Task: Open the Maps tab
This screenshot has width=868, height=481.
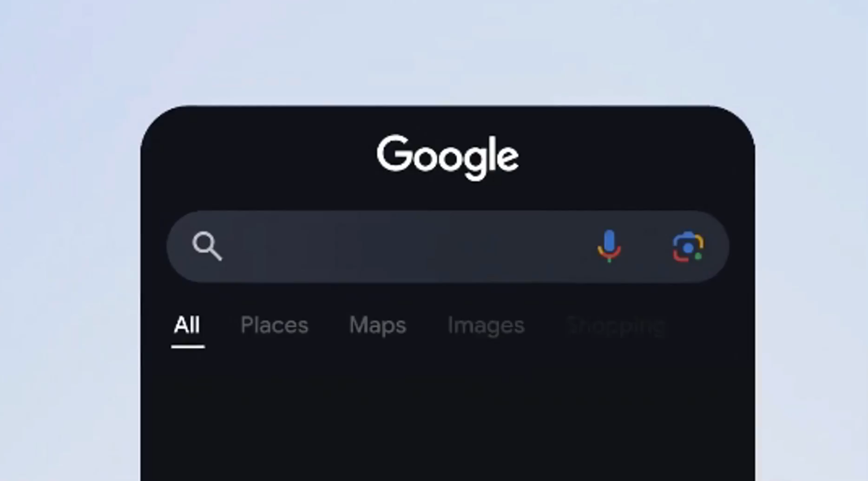Action: pos(377,325)
